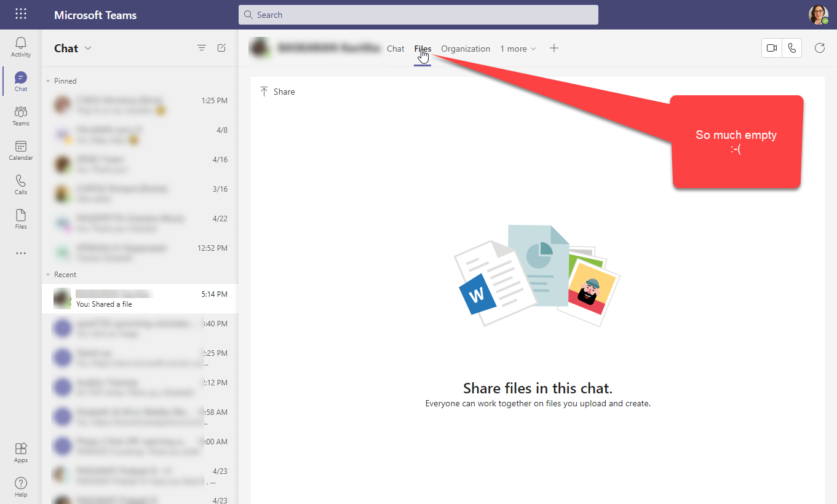Screen dimensions: 837x504
Task: Open recent chat from 2:25 PM
Action: tap(140, 358)
